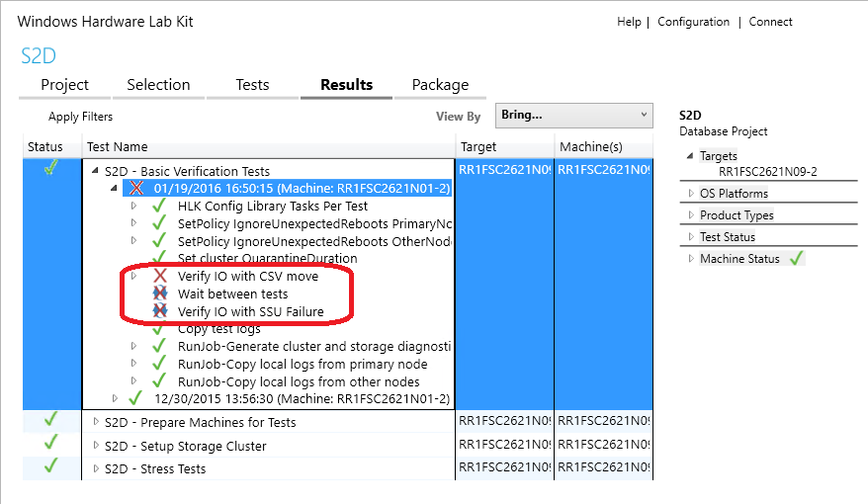Click Apply Filters
This screenshot has height=504, width=868.
[x=80, y=117]
